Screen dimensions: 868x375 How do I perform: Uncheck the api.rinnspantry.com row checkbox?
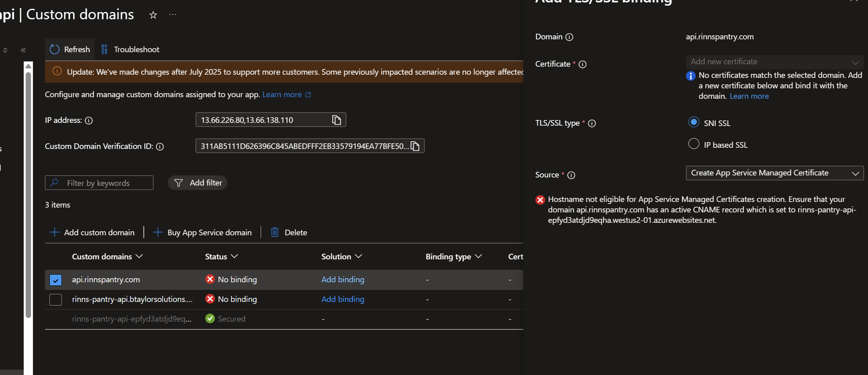click(x=55, y=280)
